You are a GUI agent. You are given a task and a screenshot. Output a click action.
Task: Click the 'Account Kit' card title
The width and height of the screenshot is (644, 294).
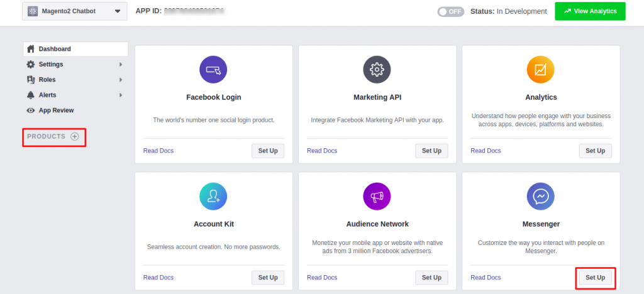pos(214,224)
